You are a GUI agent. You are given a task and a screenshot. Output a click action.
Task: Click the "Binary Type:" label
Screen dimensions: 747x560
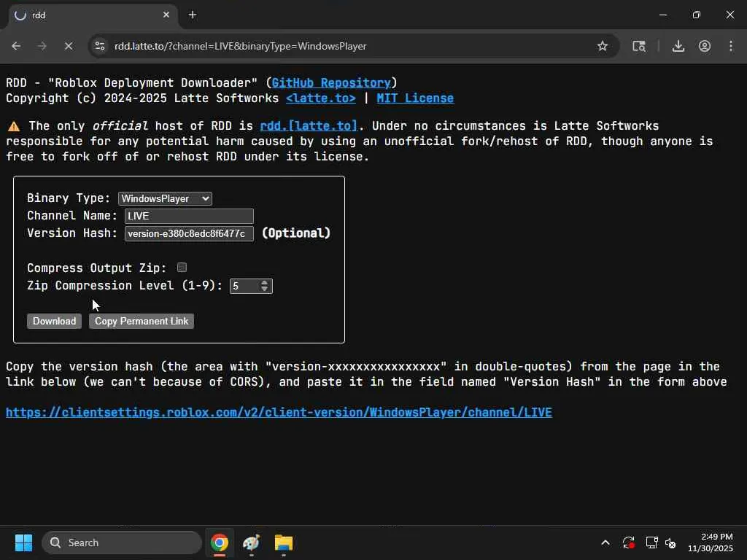pos(69,198)
